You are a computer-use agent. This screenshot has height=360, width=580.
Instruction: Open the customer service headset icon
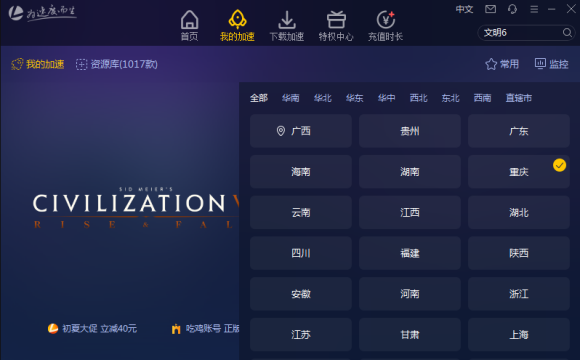pos(512,9)
